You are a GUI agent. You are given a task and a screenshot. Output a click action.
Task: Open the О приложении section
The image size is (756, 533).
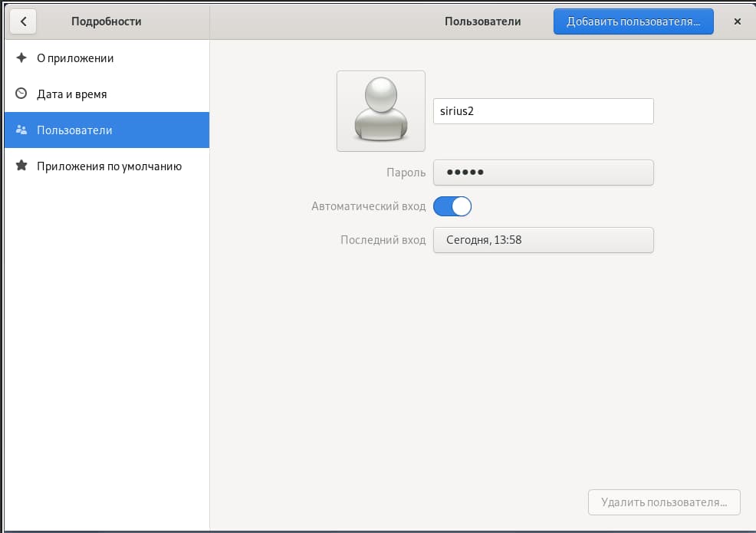[75, 58]
